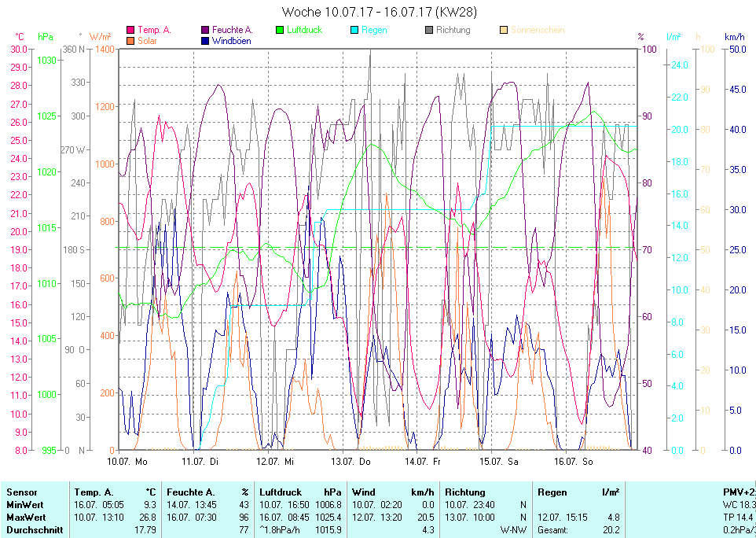The height and width of the screenshot is (538, 756).
Task: Click the '15.07. Sa' date label on x-axis
Action: tap(499, 462)
